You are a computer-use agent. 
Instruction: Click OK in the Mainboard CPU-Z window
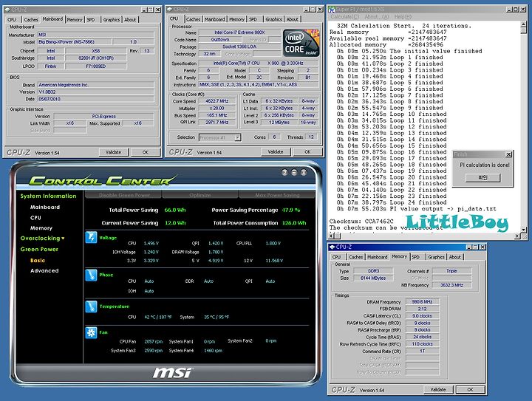146,152
